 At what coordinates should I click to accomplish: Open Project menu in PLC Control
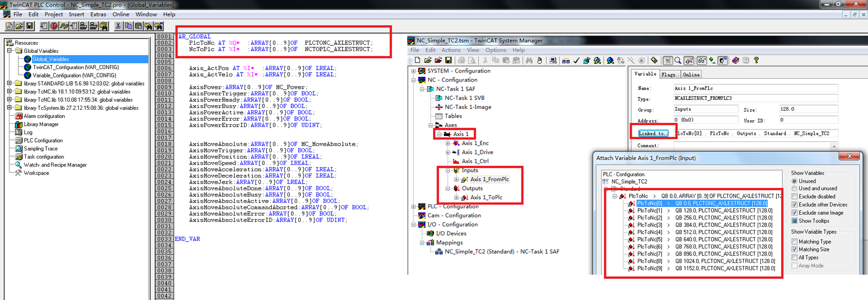pos(54,14)
